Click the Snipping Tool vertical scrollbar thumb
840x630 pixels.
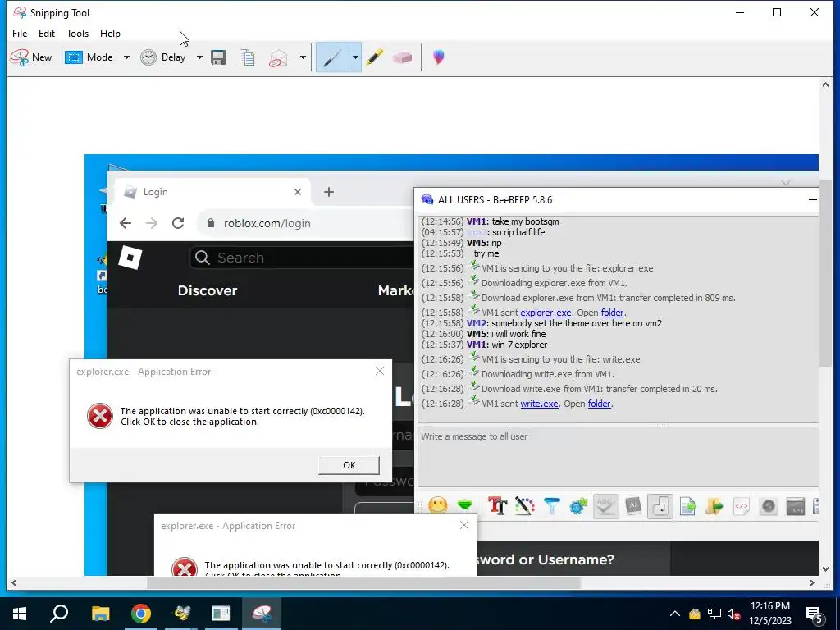point(825,273)
